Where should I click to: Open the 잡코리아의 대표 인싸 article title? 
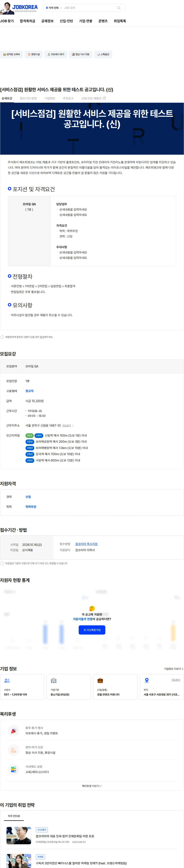tap(65, 836)
